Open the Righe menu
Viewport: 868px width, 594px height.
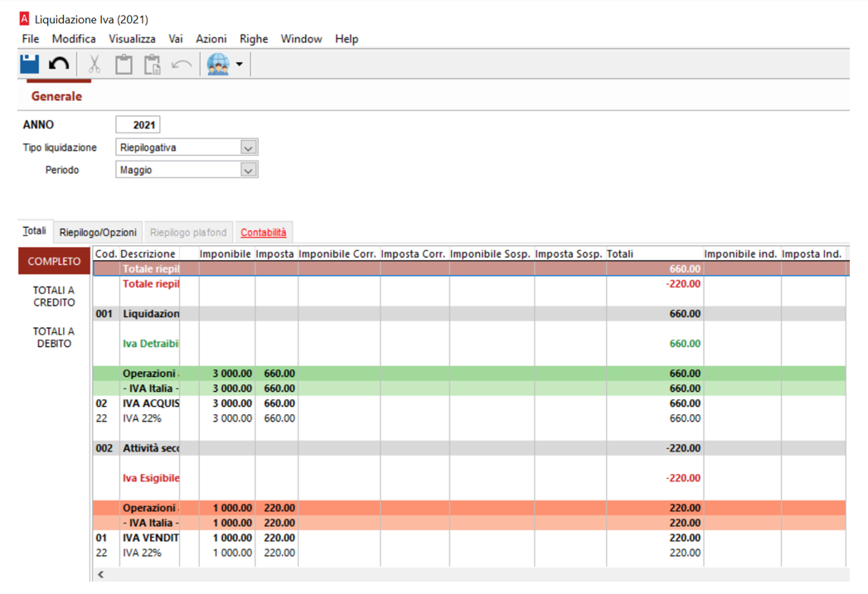coord(254,39)
